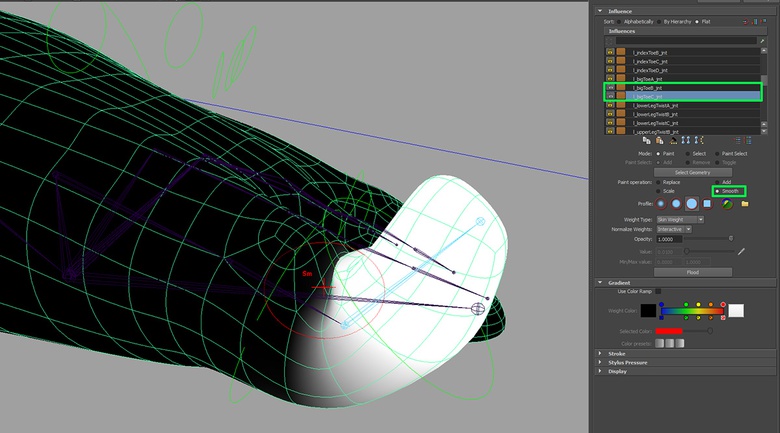Enable the Use Color Ramp checkbox

coord(658,291)
